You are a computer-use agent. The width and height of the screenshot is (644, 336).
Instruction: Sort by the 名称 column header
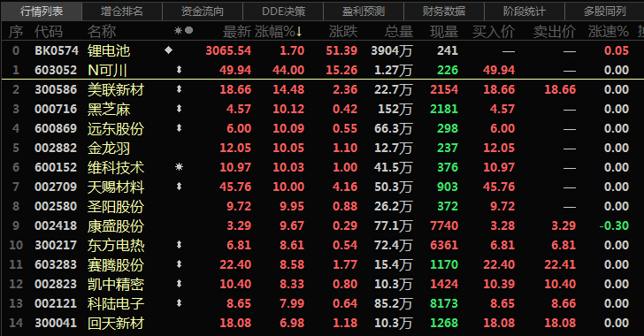(102, 32)
